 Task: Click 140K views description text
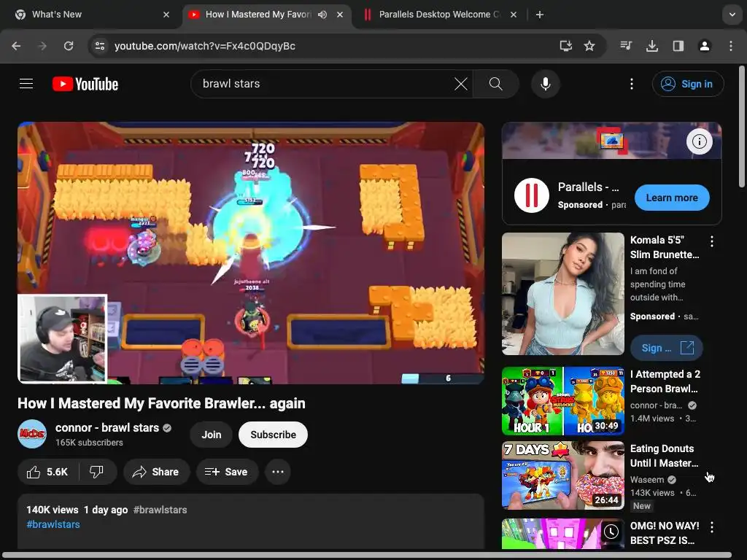pyautogui.click(x=53, y=510)
